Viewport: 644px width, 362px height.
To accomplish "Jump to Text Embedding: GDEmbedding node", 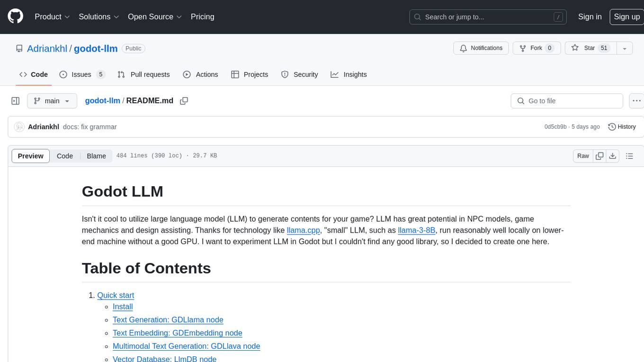I will [x=178, y=333].
